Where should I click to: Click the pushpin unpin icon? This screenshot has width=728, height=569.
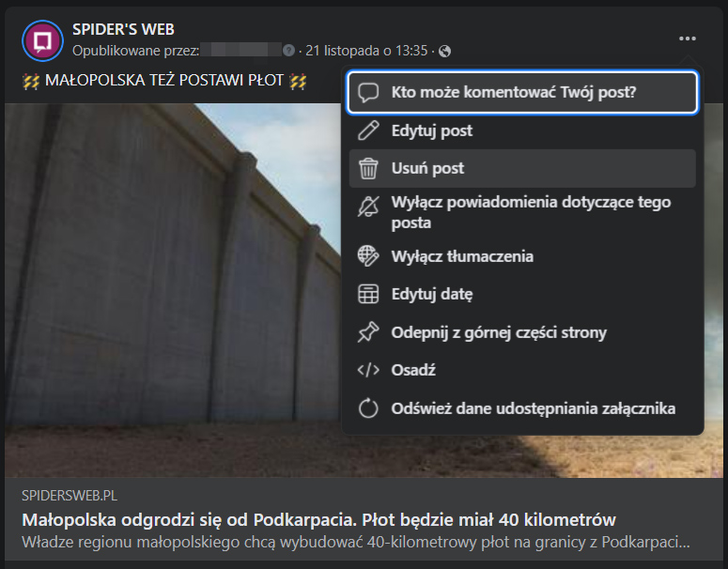click(x=368, y=332)
